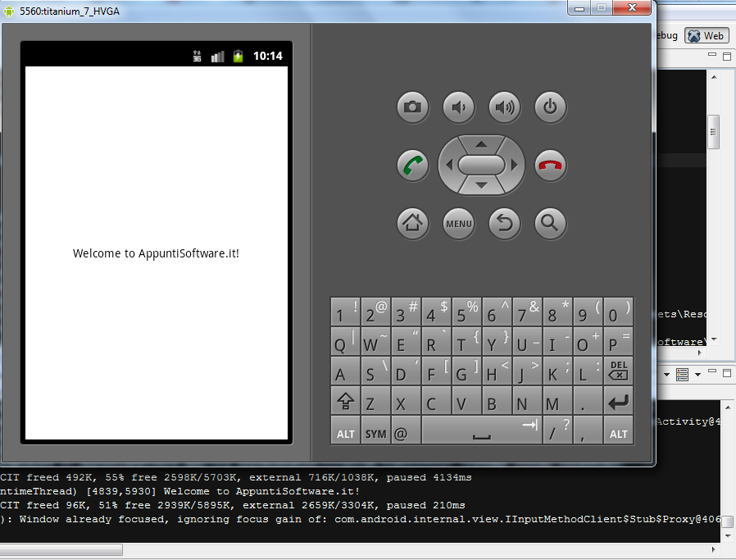This screenshot has height=560, width=736.
Task: Click the number 0 key
Action: (618, 312)
